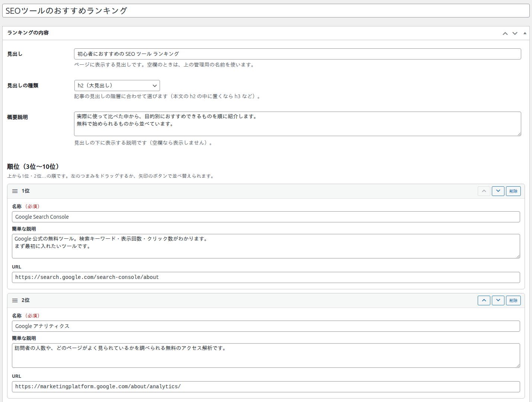
Task: Edit the Google アナリティクス name field
Action: click(x=266, y=326)
